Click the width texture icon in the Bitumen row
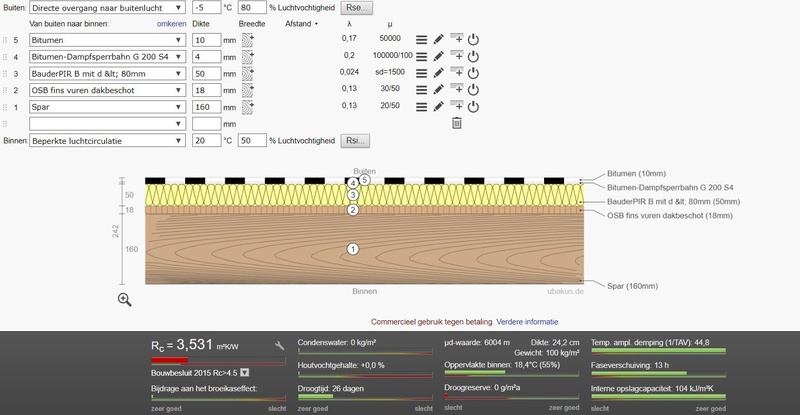800x415 pixels. point(247,40)
